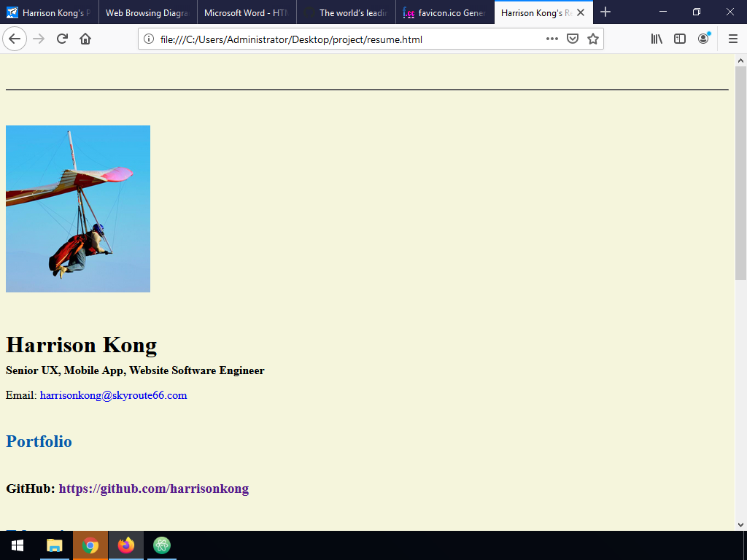The height and width of the screenshot is (560, 747).
Task: Switch to Web Browsing Diagram tab
Action: click(x=148, y=12)
